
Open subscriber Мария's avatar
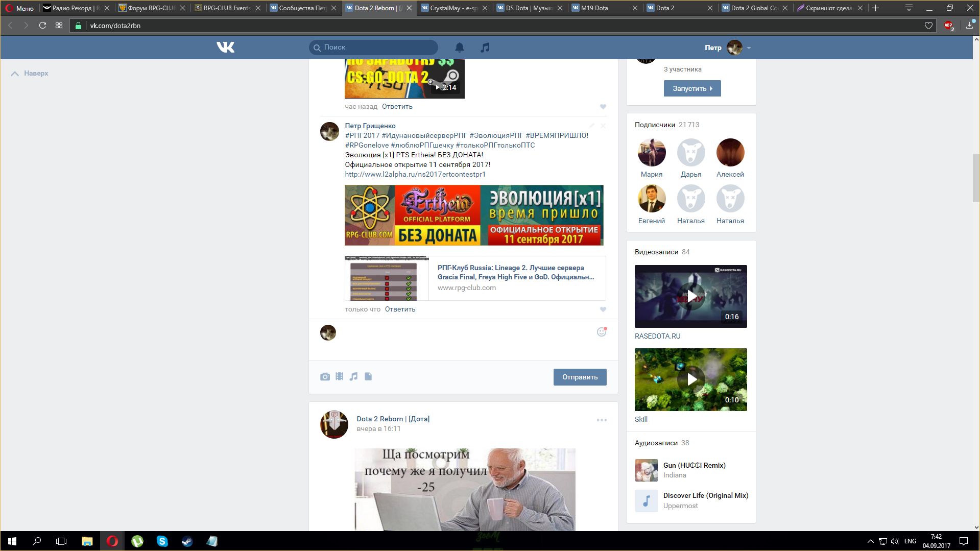point(652,152)
